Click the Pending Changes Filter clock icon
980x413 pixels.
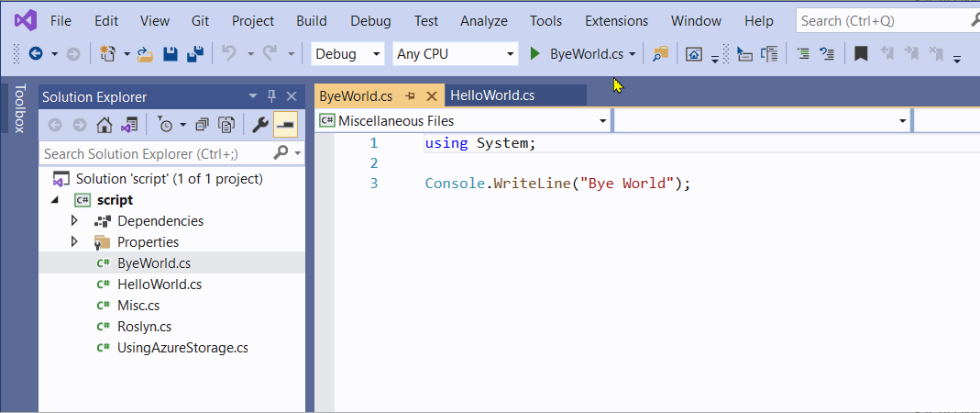(166, 125)
